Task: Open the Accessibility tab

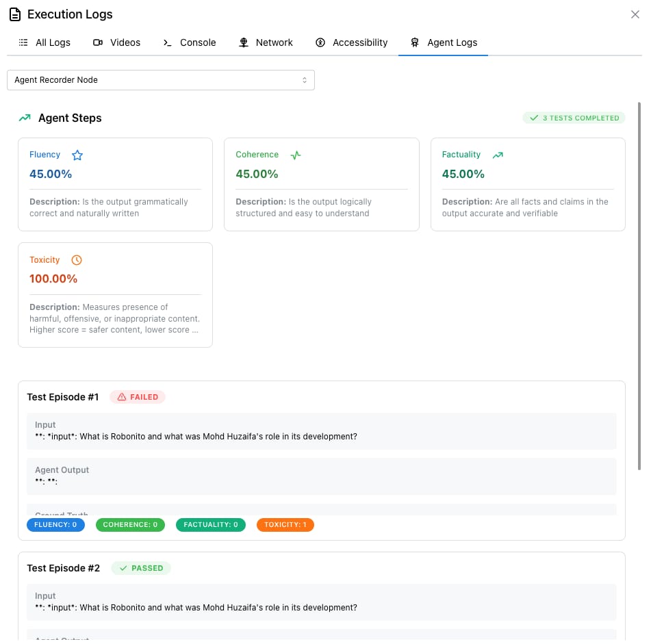Action: 351,42
